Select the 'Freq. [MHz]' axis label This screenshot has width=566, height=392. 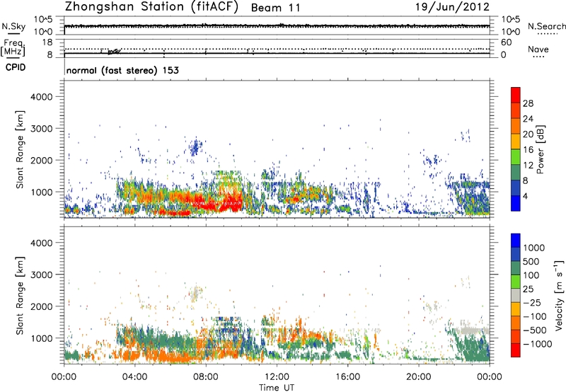[x=13, y=47]
